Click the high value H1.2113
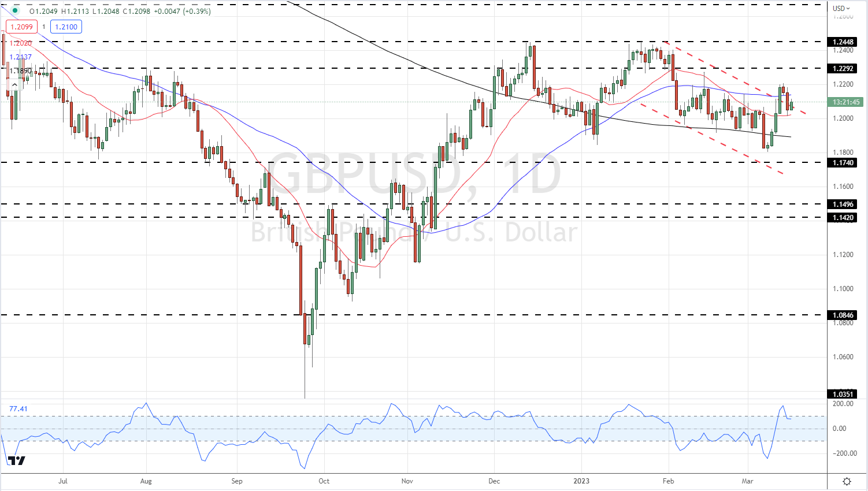868x491 pixels. click(75, 11)
